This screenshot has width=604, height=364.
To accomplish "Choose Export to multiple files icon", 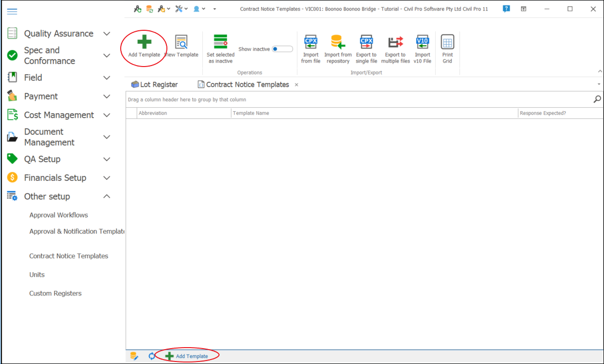I will click(395, 43).
